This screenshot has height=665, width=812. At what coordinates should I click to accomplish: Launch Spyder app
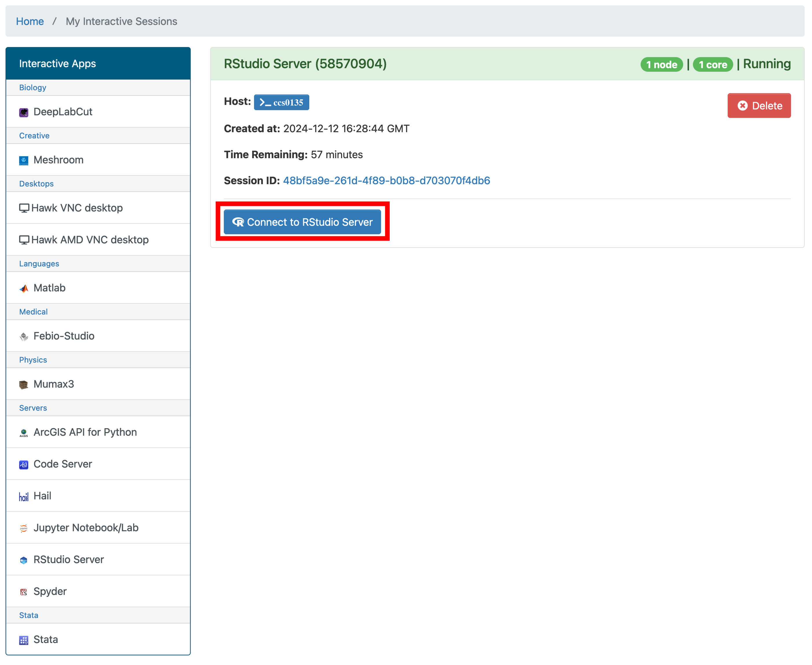(98, 591)
